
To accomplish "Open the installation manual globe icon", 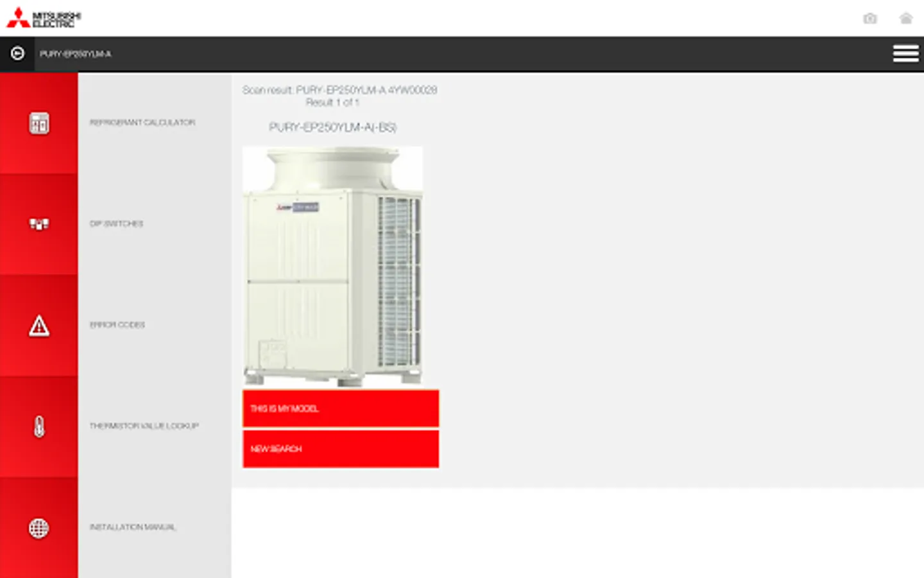I will 38,528.
